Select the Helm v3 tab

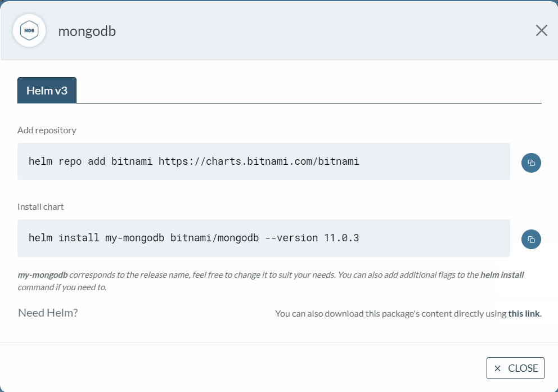(x=47, y=91)
